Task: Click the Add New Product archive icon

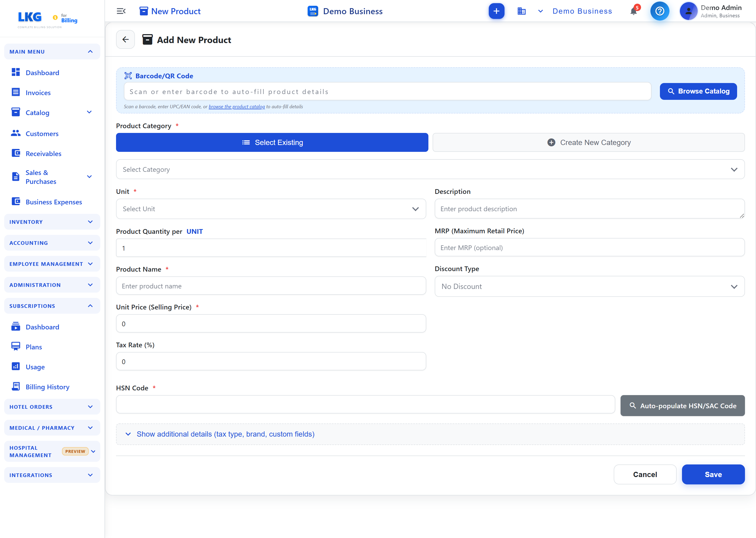Action: pyautogui.click(x=147, y=40)
